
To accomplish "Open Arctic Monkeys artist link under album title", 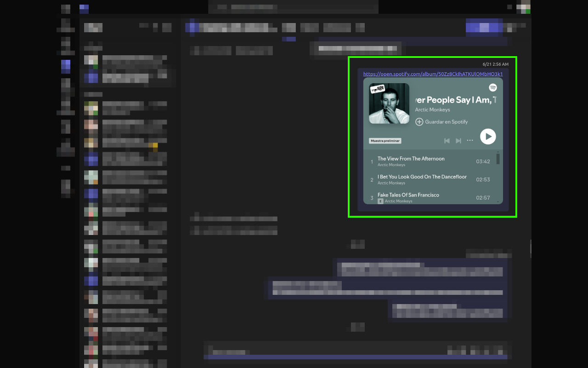I will pyautogui.click(x=432, y=110).
